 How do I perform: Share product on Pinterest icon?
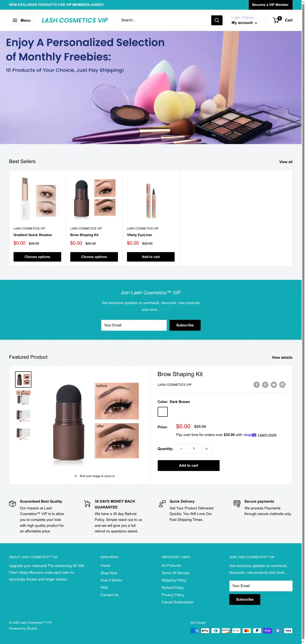(265, 384)
